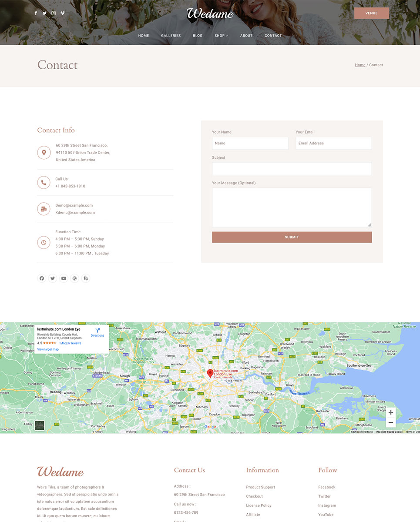Click the VENUE button in the header

pos(371,13)
